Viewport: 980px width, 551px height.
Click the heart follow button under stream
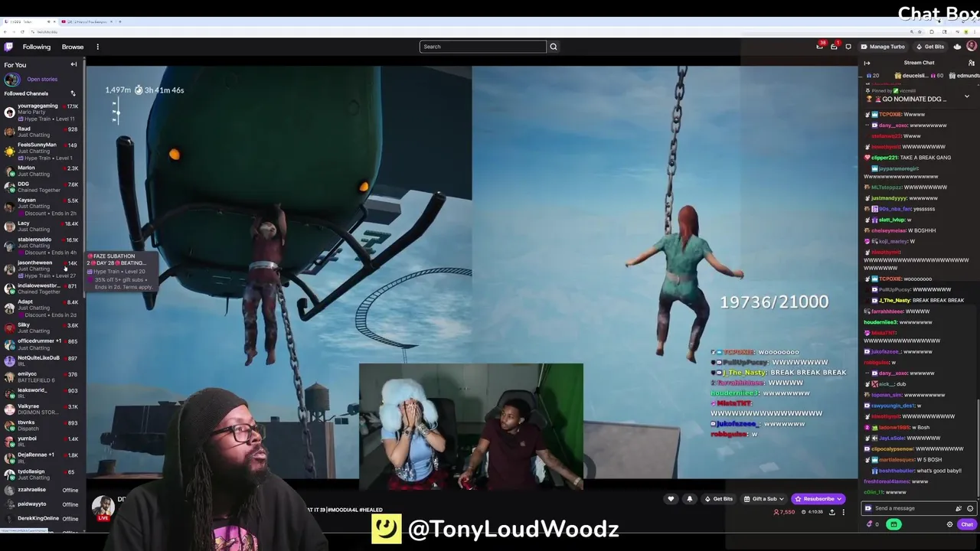coord(671,499)
